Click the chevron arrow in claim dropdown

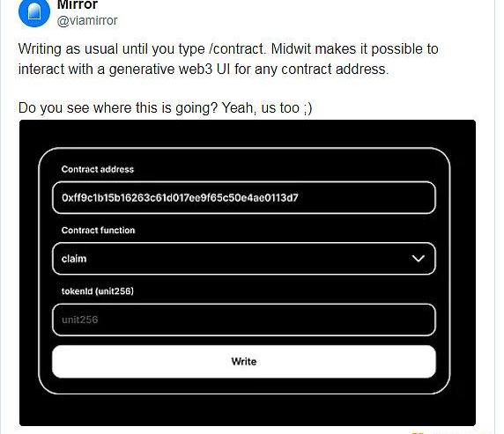pos(419,259)
